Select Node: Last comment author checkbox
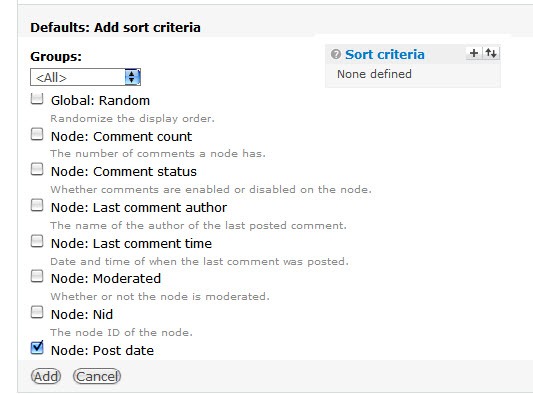 (37, 205)
